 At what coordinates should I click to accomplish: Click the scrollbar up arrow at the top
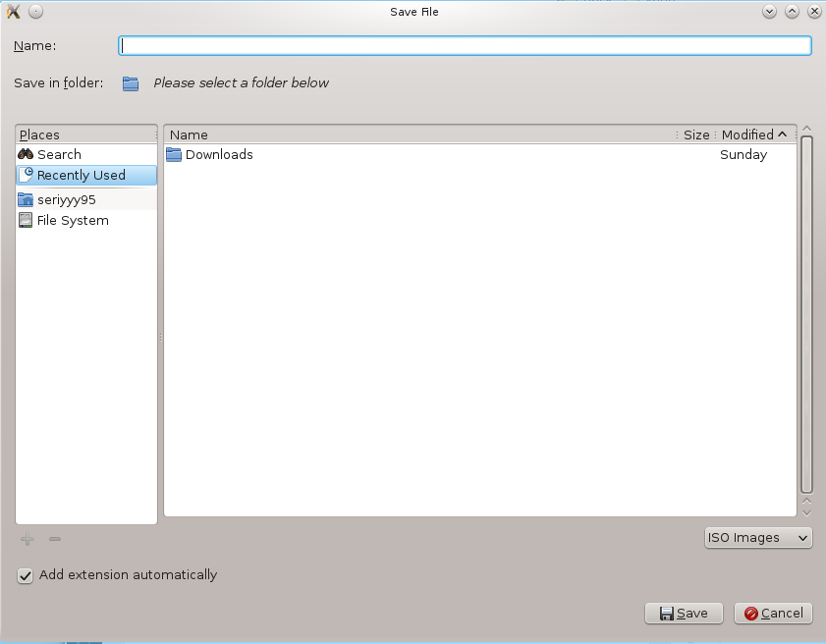(806, 129)
